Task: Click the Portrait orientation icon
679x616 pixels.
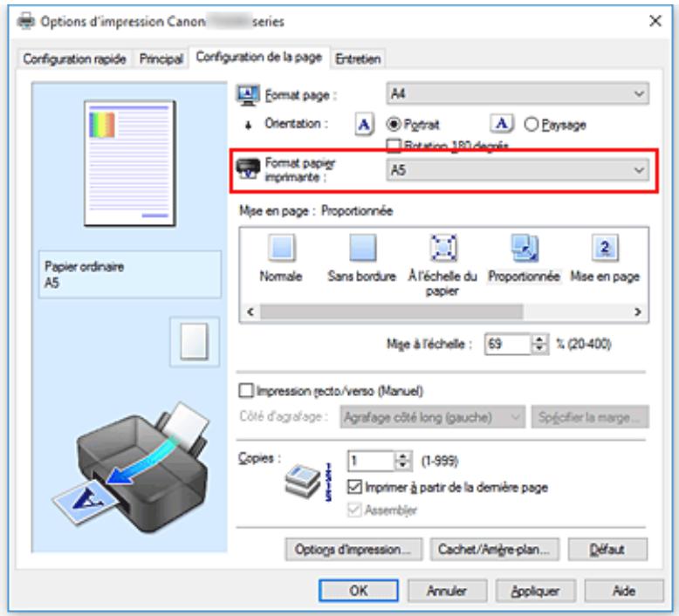Action: coord(364,125)
